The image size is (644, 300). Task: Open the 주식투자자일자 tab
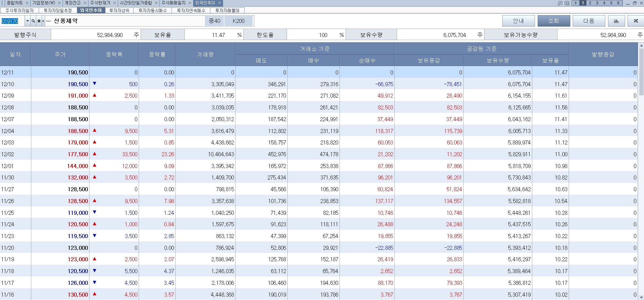20,10
